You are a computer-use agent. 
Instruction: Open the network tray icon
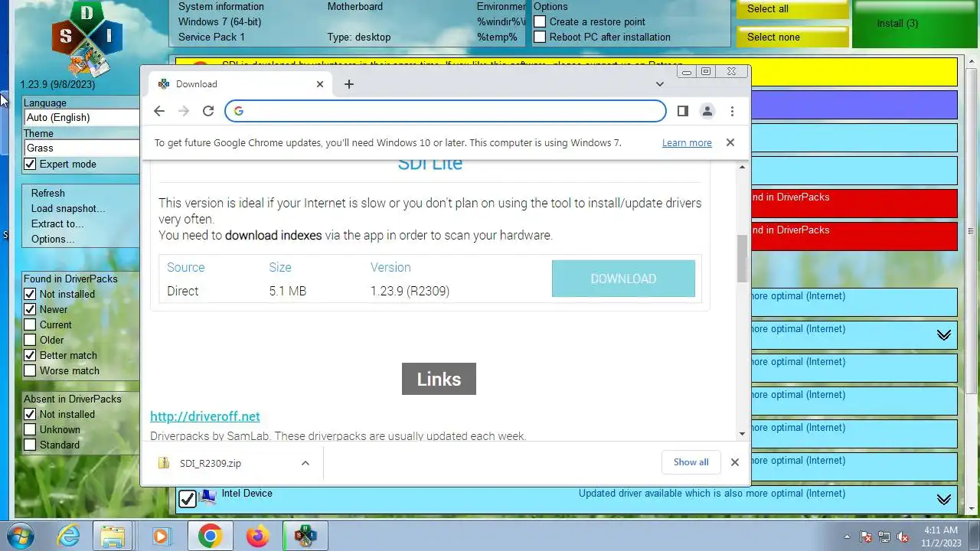(x=884, y=536)
